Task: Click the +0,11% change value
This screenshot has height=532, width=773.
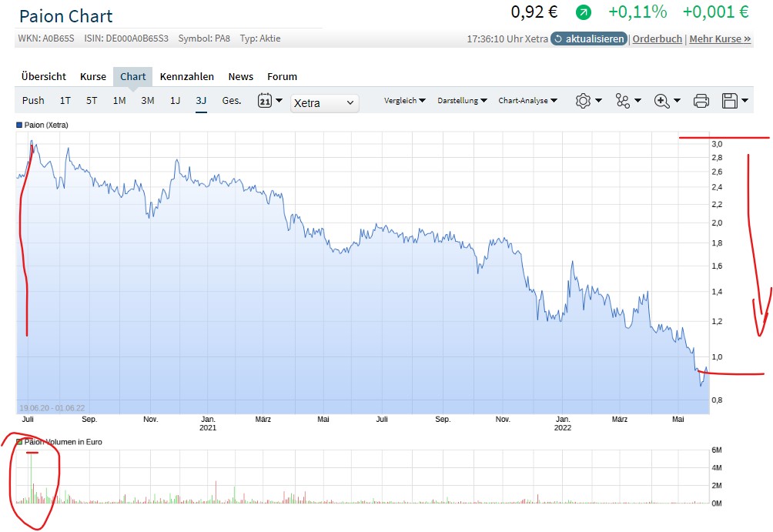Action: click(637, 12)
